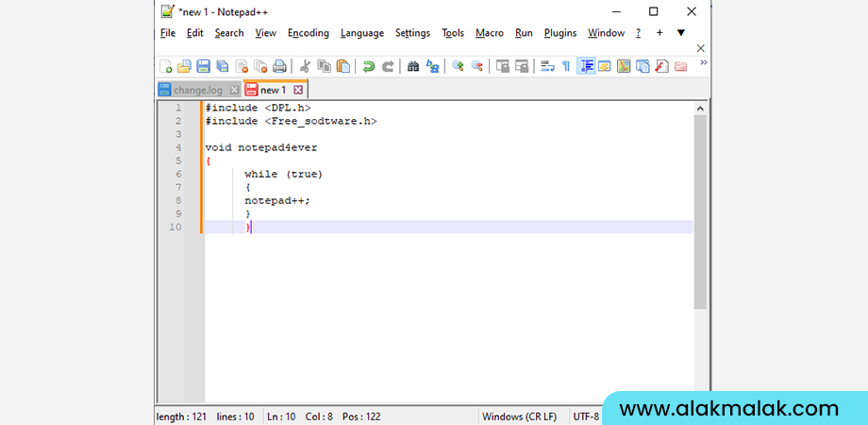Expand hidden toolbar items chevron
Screen dimensions: 868x425
pos(704,62)
